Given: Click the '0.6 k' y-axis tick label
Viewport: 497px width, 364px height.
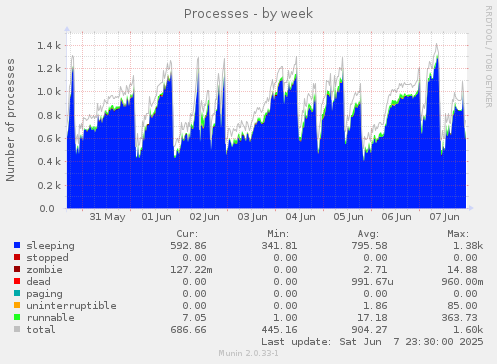Looking at the screenshot, I should coord(49,139).
